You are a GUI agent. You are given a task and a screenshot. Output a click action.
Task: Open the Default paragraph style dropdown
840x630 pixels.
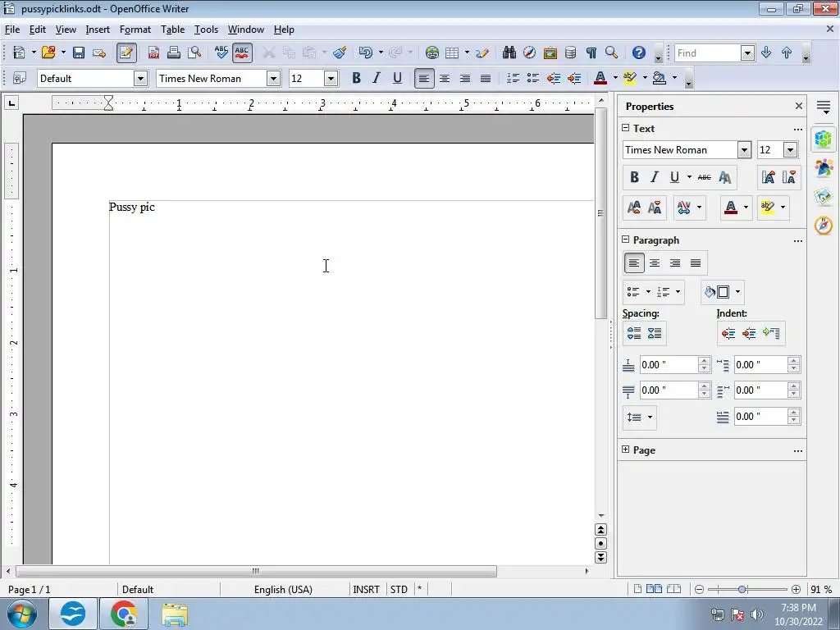(140, 79)
